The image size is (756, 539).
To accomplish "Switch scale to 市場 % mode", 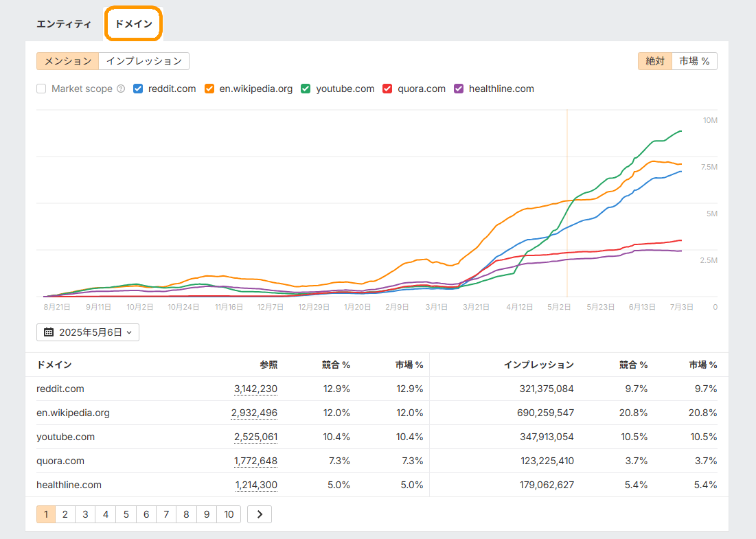I will coord(694,61).
